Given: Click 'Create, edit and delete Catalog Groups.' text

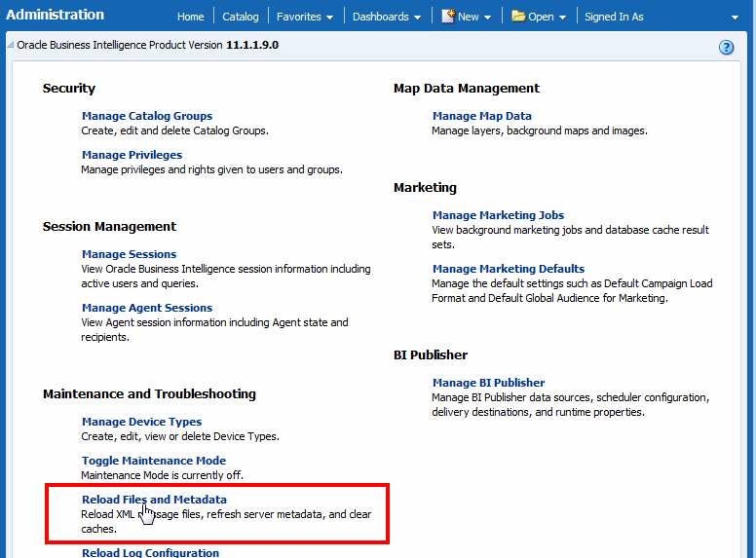Looking at the screenshot, I should pyautogui.click(x=174, y=131).
